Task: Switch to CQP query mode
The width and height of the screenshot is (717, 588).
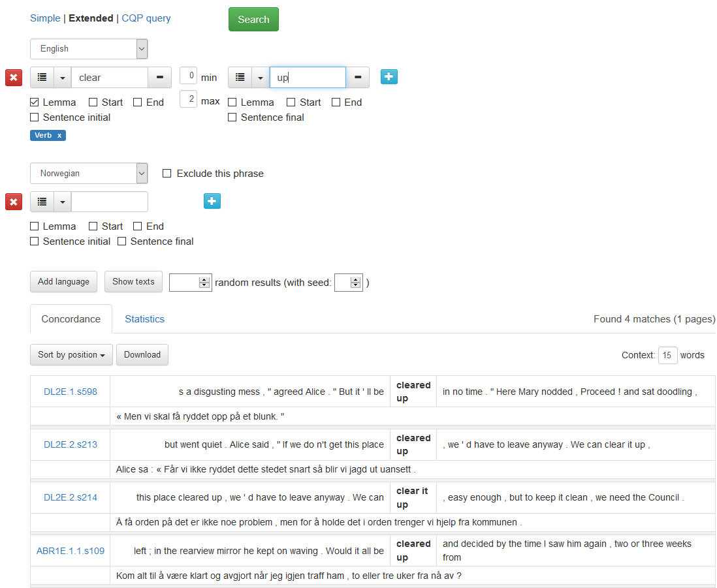Action: point(146,18)
